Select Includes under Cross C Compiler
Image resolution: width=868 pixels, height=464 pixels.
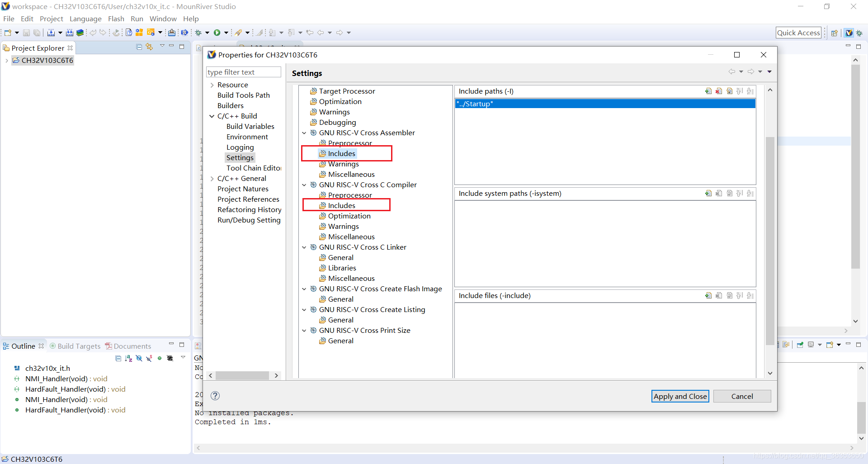[x=342, y=206]
